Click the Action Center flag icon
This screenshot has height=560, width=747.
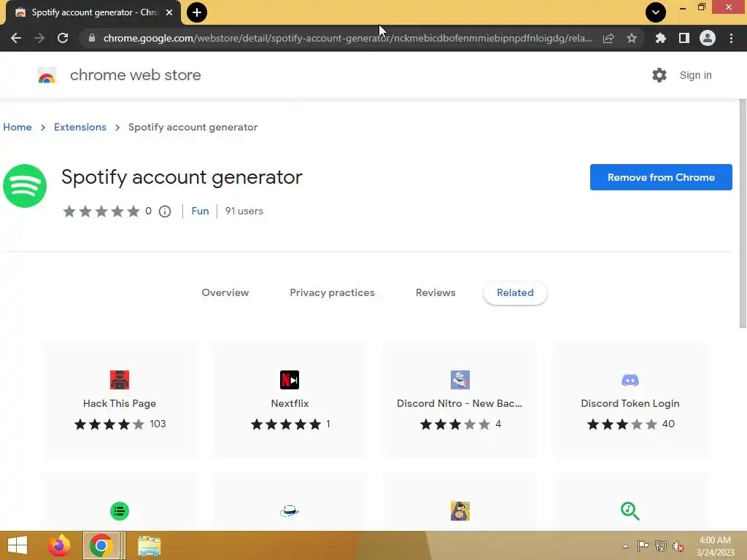pos(643,546)
